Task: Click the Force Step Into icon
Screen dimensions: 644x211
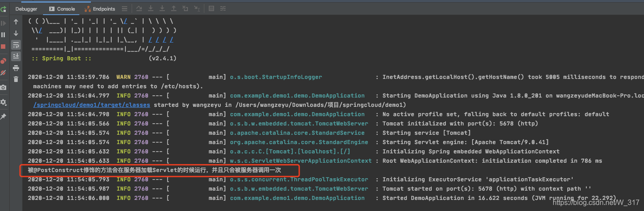Action: [162, 9]
